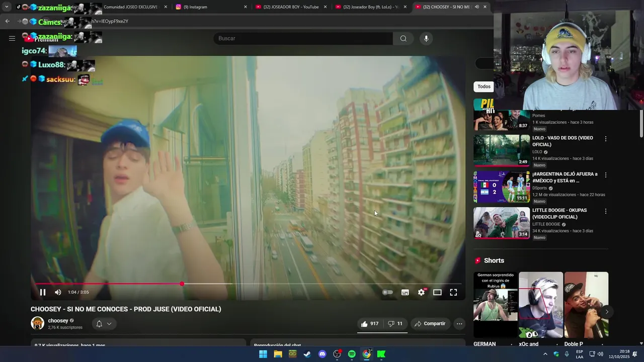The height and width of the screenshot is (362, 644).
Task: Open Spotify from the taskbar
Action: 352,354
